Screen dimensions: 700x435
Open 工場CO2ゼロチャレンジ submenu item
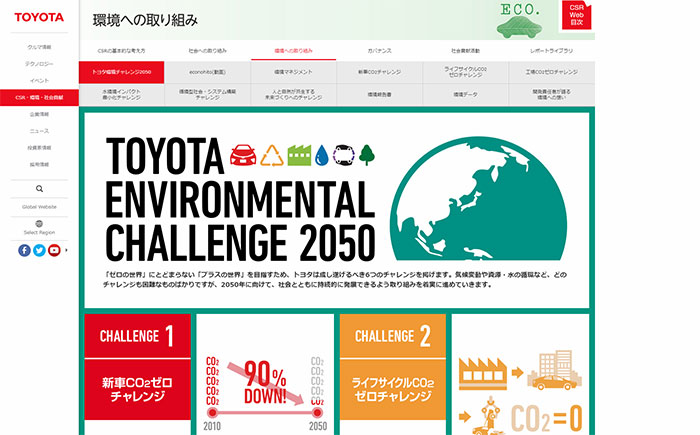(x=551, y=72)
